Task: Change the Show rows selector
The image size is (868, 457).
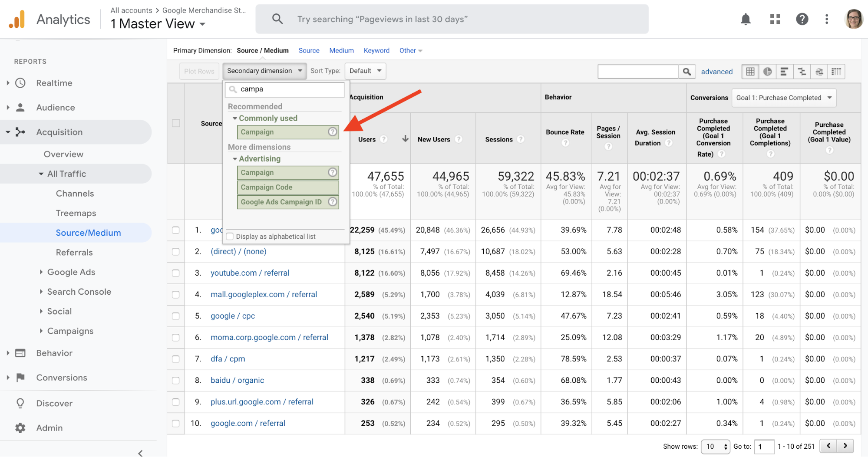Action: pyautogui.click(x=715, y=446)
